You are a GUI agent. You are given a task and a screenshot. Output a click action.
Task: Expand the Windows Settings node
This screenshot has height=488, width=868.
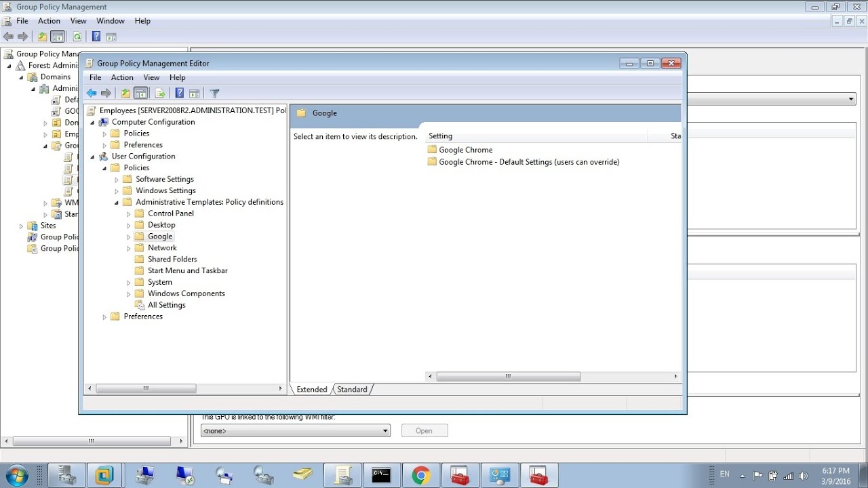click(x=117, y=191)
